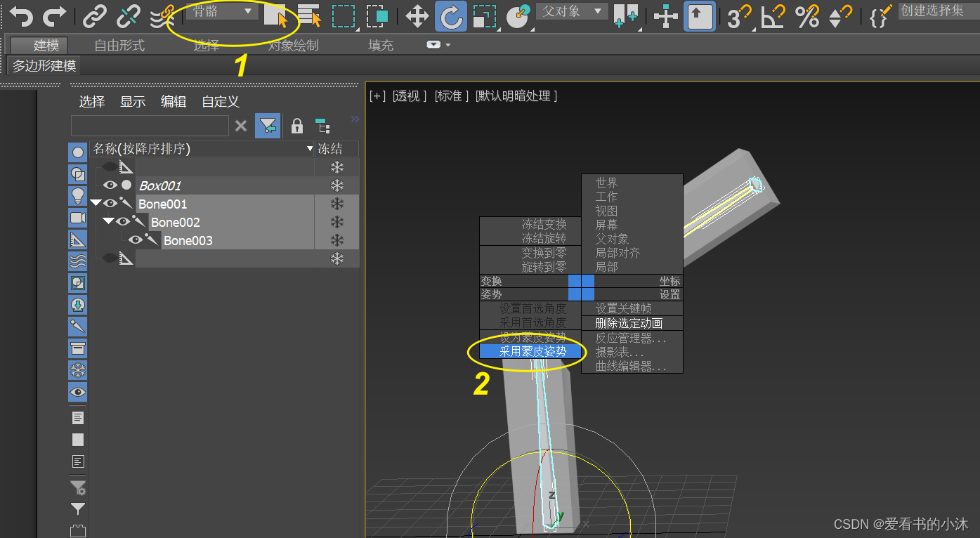Toggle freeze snowflake for Bone001

coord(337,204)
